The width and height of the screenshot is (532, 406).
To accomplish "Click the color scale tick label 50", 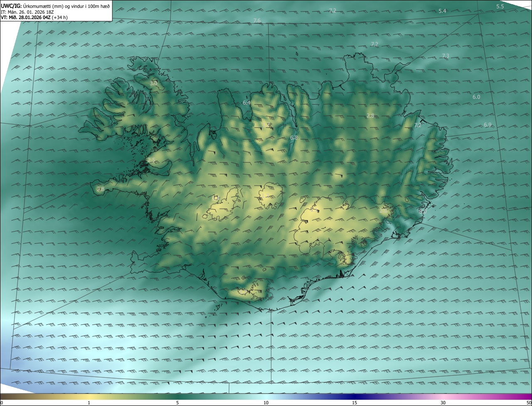I will (529, 403).
